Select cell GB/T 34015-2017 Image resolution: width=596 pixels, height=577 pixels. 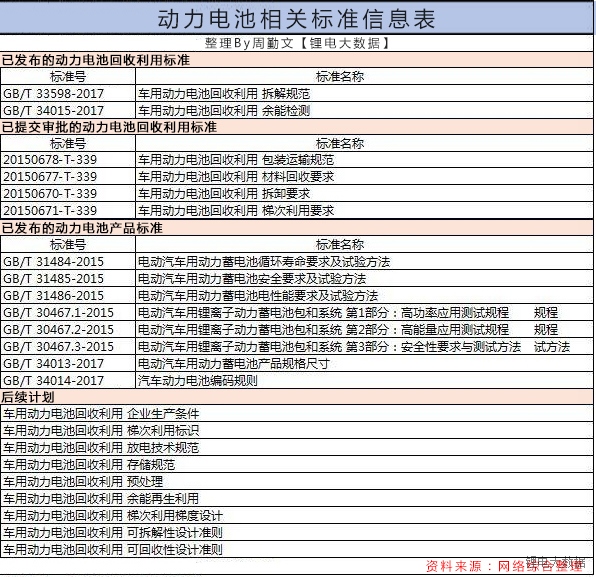(68, 111)
